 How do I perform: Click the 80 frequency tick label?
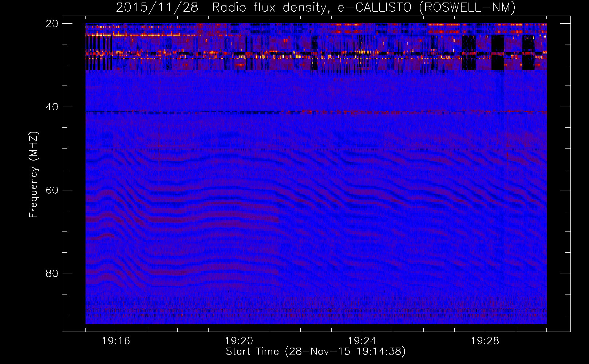coord(52,273)
